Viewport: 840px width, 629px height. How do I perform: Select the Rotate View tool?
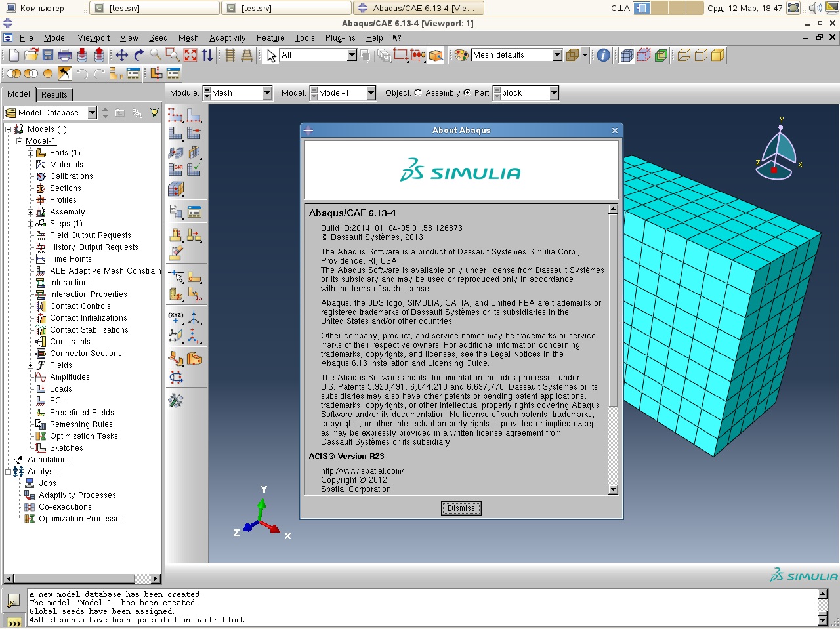click(138, 55)
